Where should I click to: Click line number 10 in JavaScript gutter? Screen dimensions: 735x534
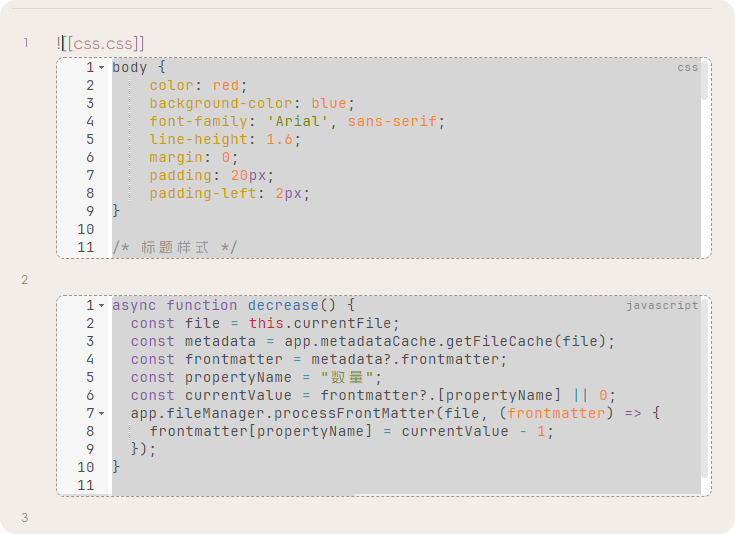tap(86, 467)
